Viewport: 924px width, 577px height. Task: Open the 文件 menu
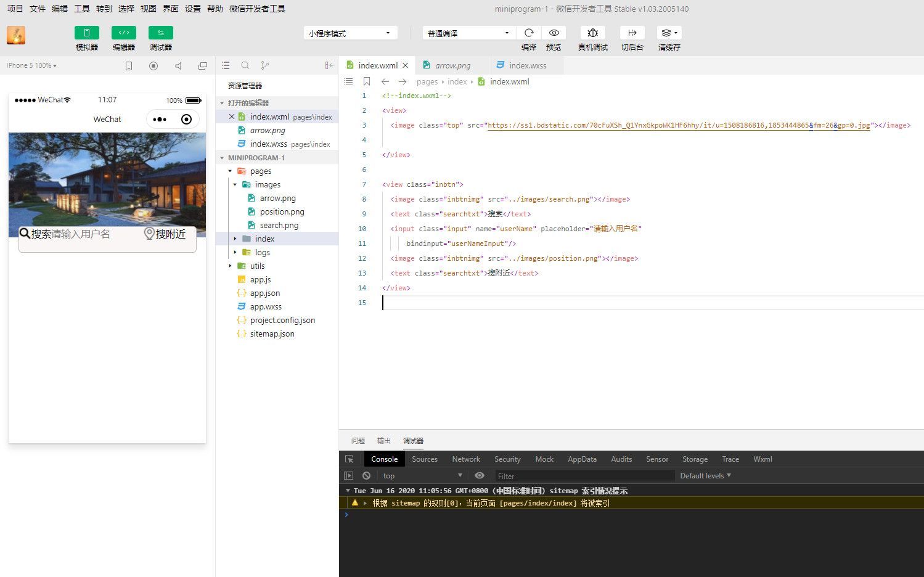point(37,9)
